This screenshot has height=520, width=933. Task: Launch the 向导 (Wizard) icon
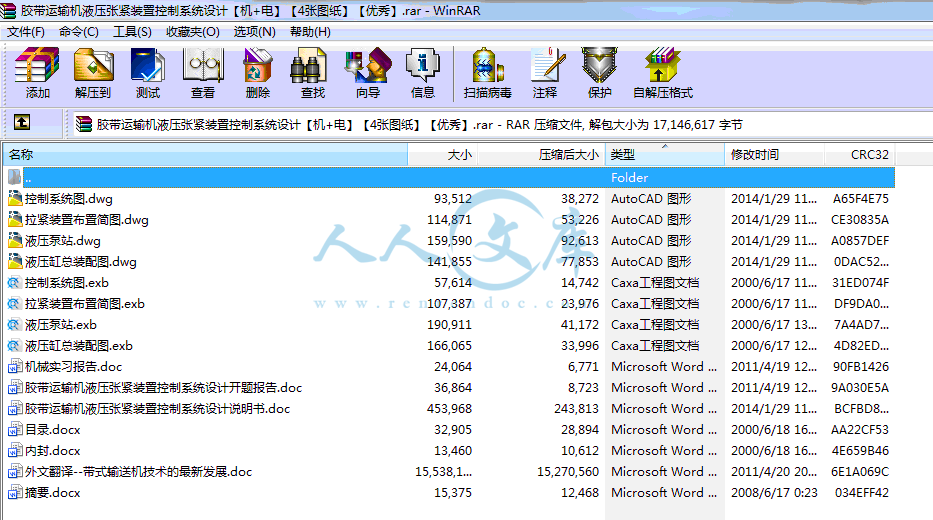368,65
